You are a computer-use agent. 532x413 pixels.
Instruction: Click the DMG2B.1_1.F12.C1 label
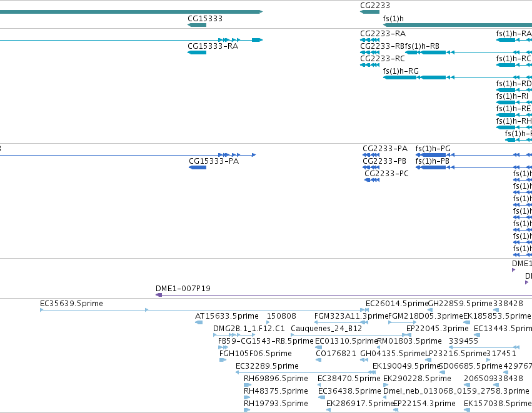pos(249,329)
